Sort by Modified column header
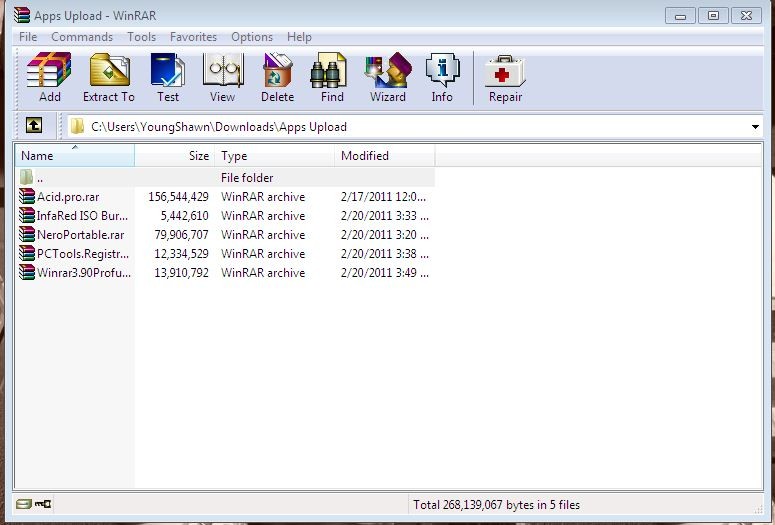The height and width of the screenshot is (525, 775). [384, 156]
